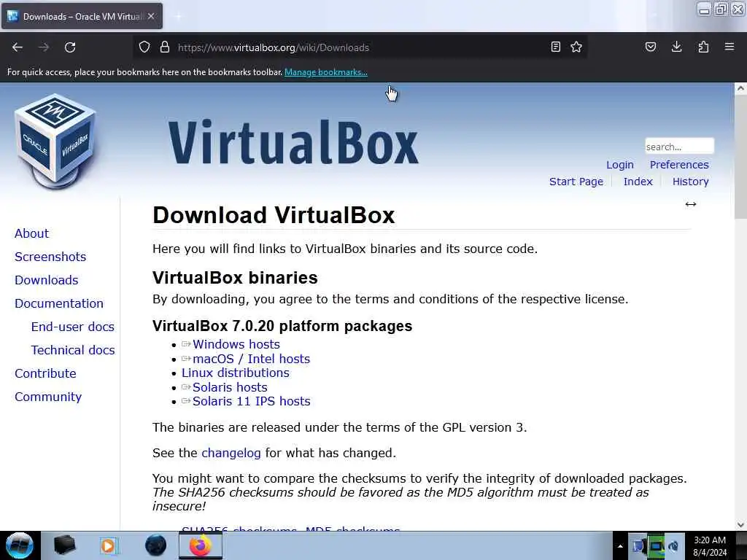Open the Preferences link
The width and height of the screenshot is (747, 560).
pos(679,165)
